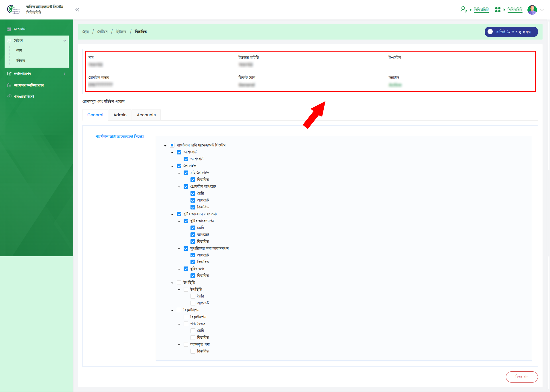This screenshot has height=392, width=550.
Task: Uncheck সুপারিশের জন্য আবেদনপত্র checkbox
Action: click(x=186, y=248)
